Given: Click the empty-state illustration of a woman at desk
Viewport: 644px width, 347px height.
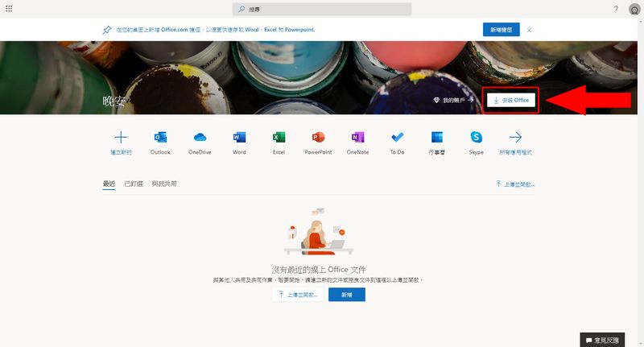Looking at the screenshot, I should pyautogui.click(x=319, y=231).
